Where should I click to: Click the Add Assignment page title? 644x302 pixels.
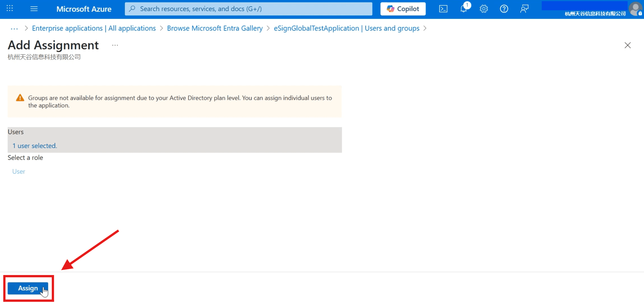[53, 45]
